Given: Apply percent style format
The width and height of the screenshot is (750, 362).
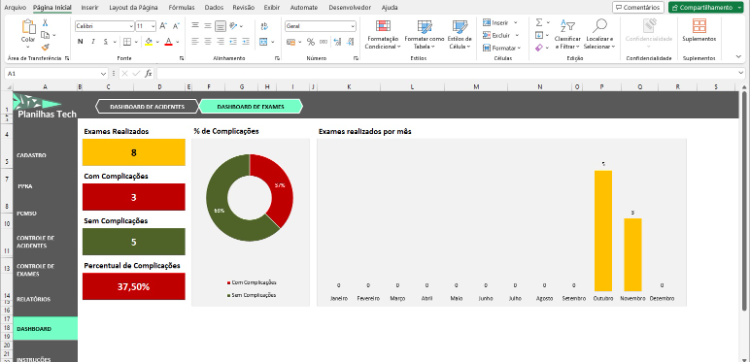Looking at the screenshot, I should coord(311,42).
